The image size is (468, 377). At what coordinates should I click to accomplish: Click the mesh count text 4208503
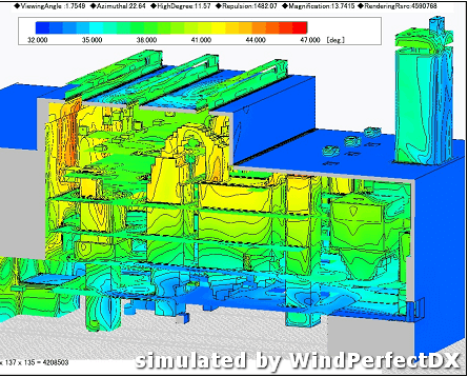55,362
